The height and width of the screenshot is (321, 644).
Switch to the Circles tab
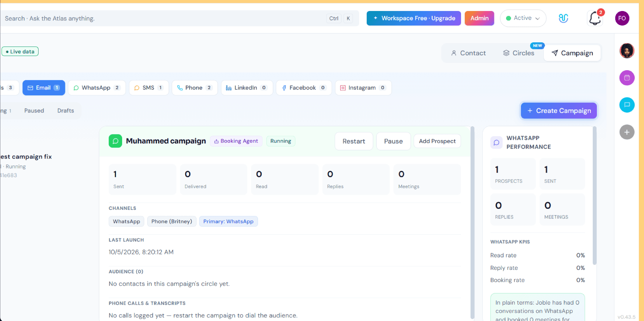click(x=518, y=53)
